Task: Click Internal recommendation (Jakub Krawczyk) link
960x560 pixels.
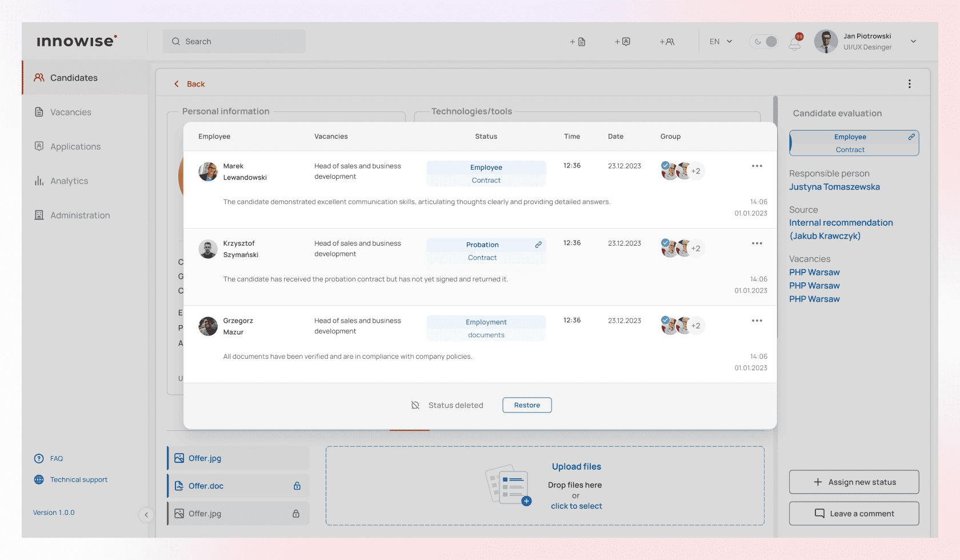Action: pos(841,229)
